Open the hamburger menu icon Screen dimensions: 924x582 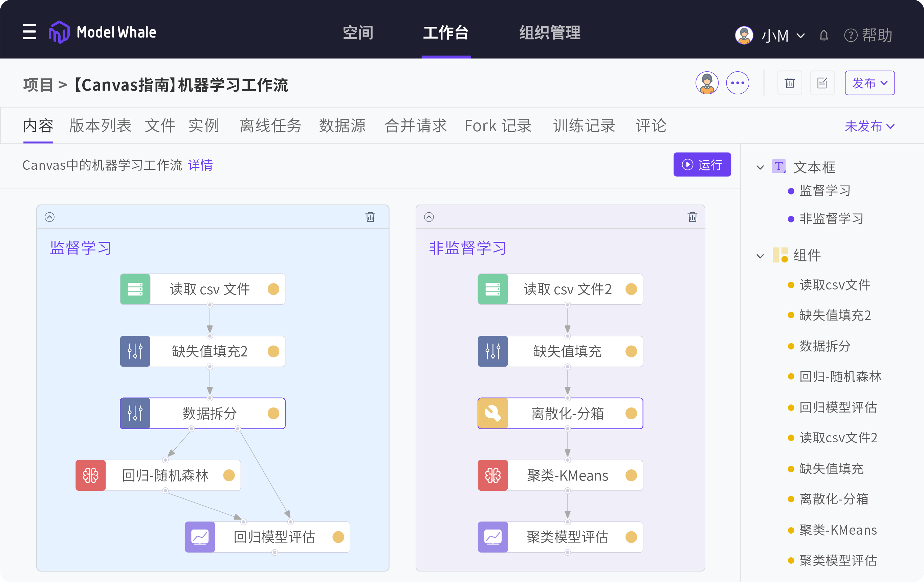[29, 32]
